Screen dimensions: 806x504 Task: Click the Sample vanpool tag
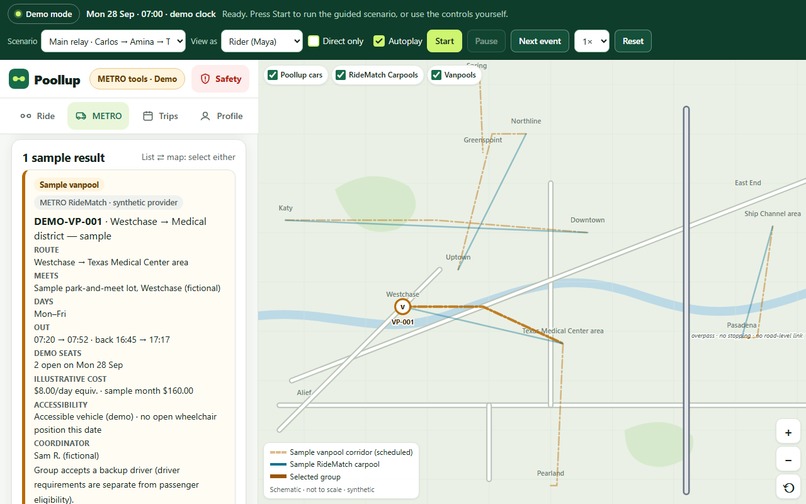(x=69, y=185)
